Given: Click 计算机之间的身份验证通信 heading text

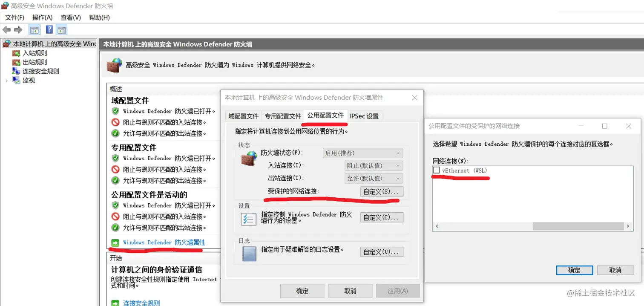Looking at the screenshot, I should pyautogui.click(x=156, y=270).
